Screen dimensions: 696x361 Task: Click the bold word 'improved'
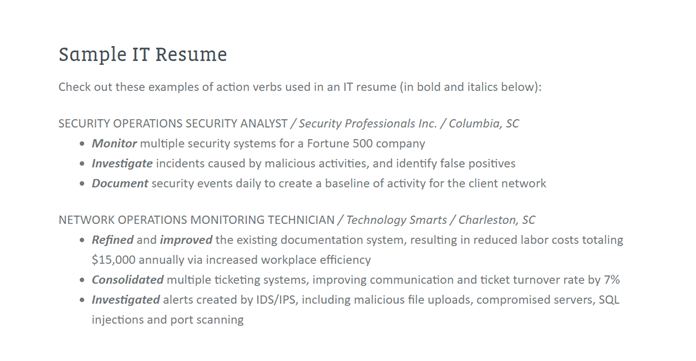pos(186,240)
